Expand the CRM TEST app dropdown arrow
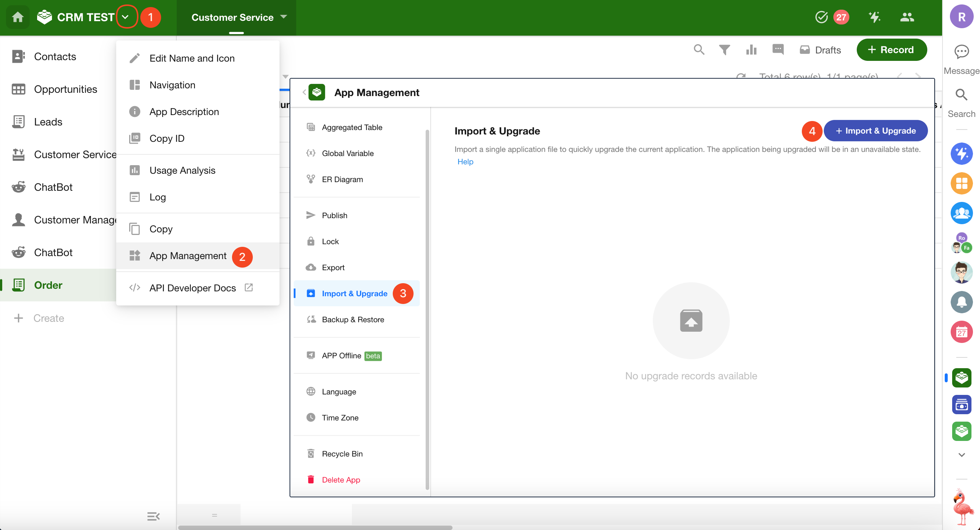Viewport: 980px width, 530px height. (x=125, y=17)
